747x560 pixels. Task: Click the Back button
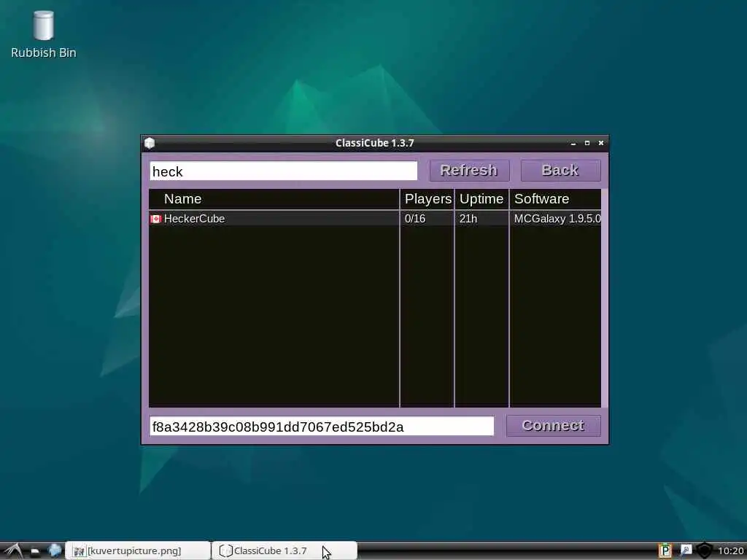coord(560,171)
